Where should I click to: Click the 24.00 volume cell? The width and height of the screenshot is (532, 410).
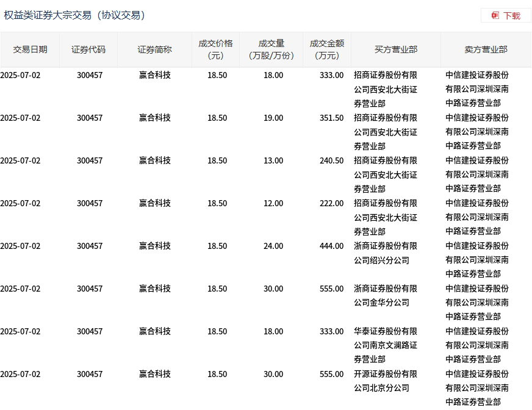[273, 246]
